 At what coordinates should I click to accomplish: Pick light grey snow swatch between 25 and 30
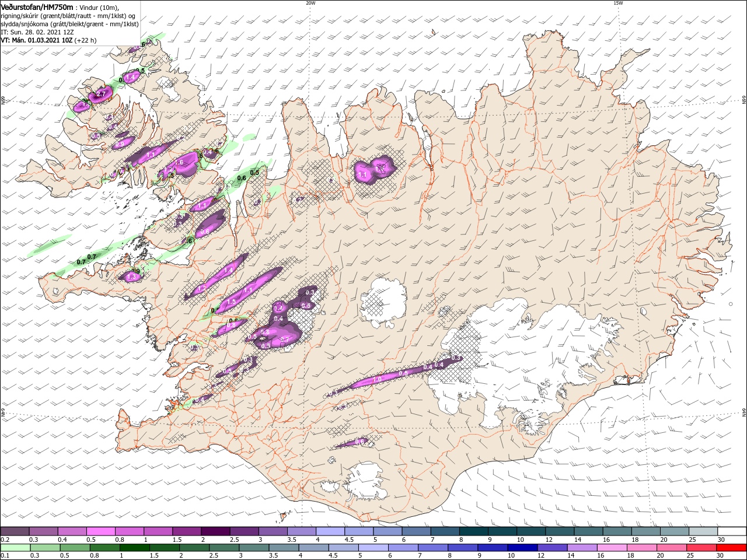click(704, 531)
